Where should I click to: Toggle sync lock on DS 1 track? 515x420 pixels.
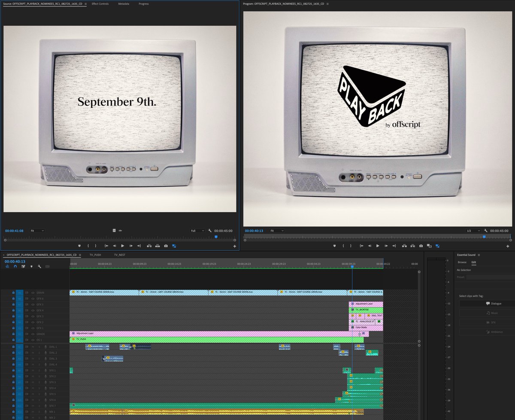(27, 340)
